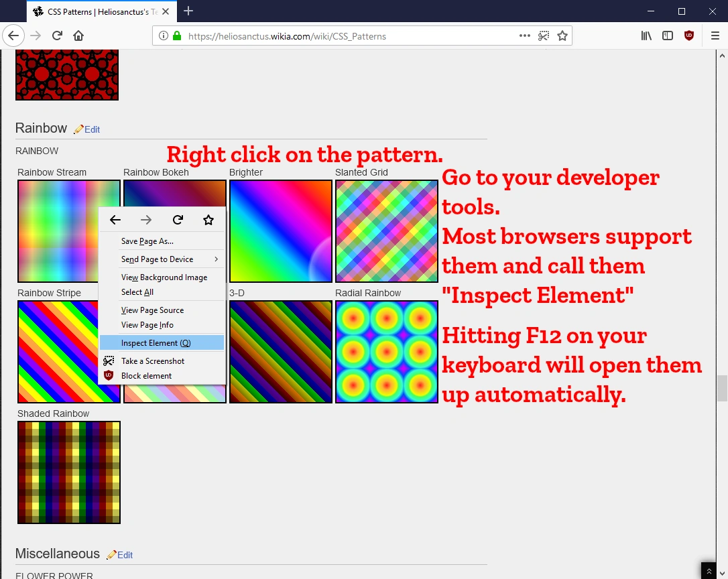Click the Rainbow Stream pattern tile
728x579 pixels.
[58, 231]
